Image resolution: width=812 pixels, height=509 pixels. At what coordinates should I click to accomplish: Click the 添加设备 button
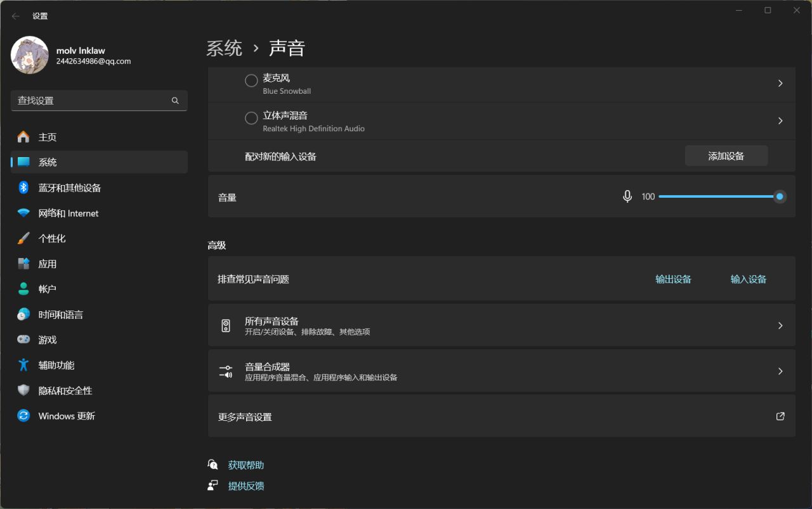pyautogui.click(x=726, y=156)
